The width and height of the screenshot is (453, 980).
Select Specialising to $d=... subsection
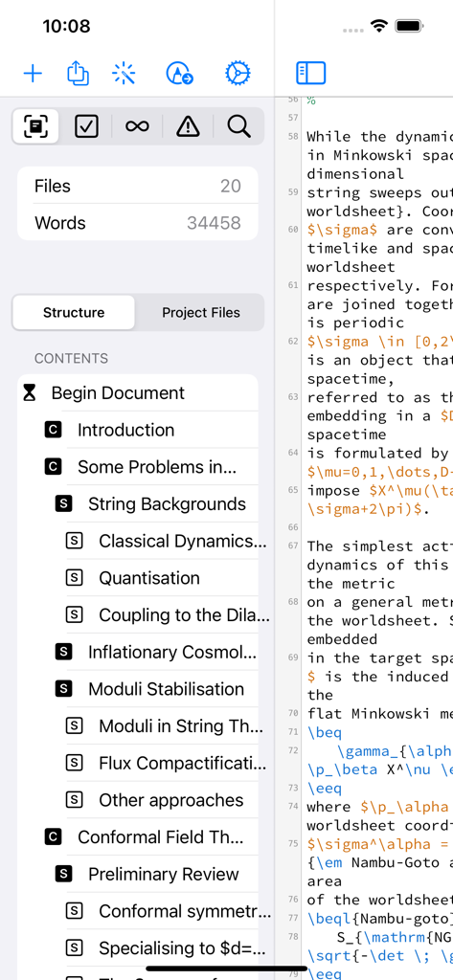pos(138,948)
